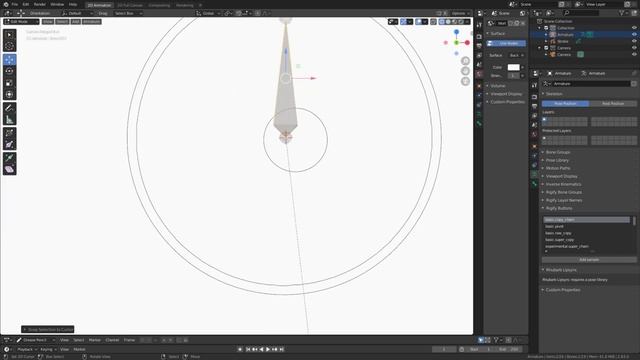Activate the Move tool
The image size is (640, 360).
9,60
